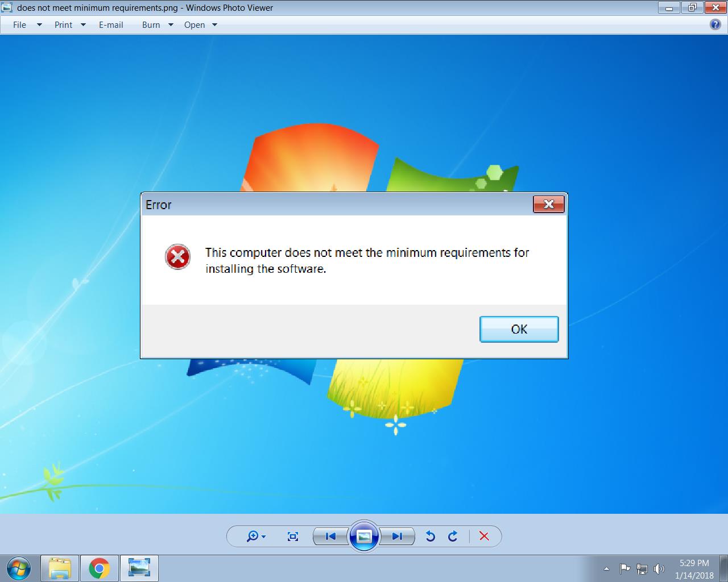Open File Explorer from the taskbar

(60, 568)
